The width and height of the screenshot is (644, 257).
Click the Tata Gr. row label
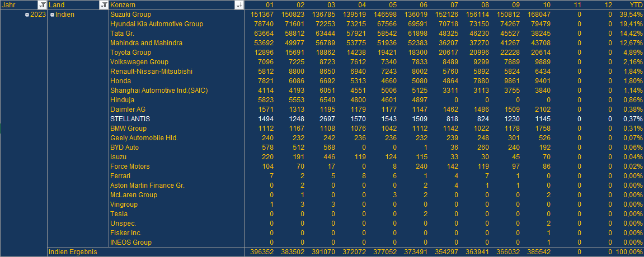123,33
